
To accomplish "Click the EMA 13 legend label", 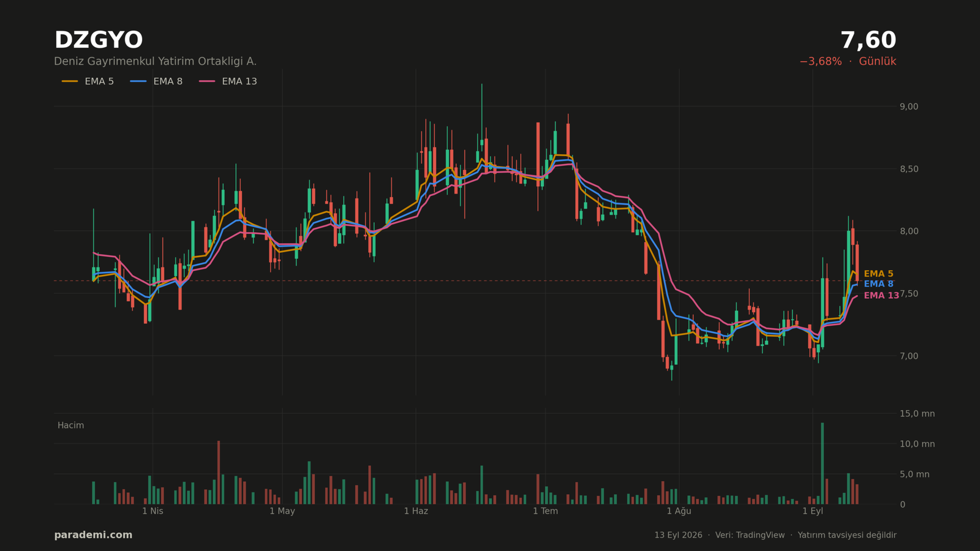I will pos(239,81).
